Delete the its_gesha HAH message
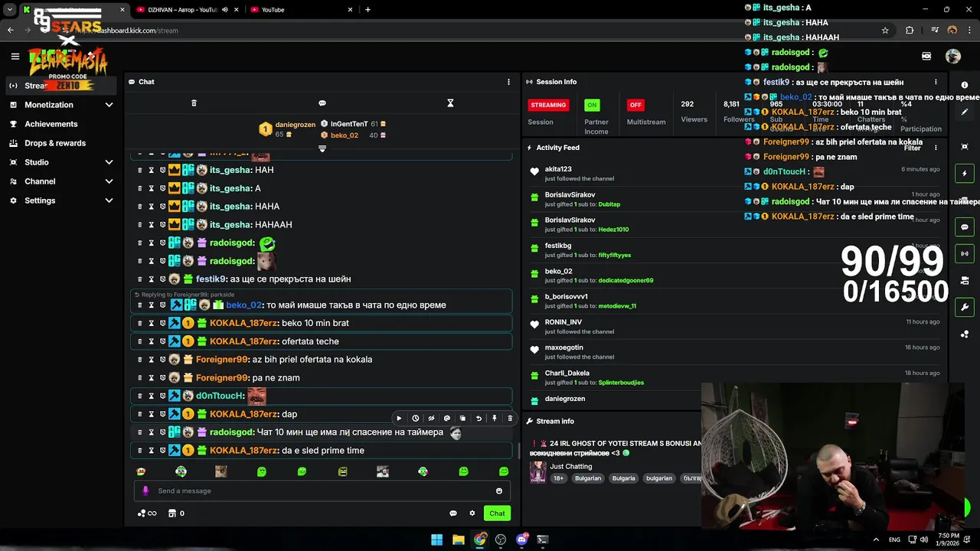Viewport: 980px width, 551px height. point(139,170)
